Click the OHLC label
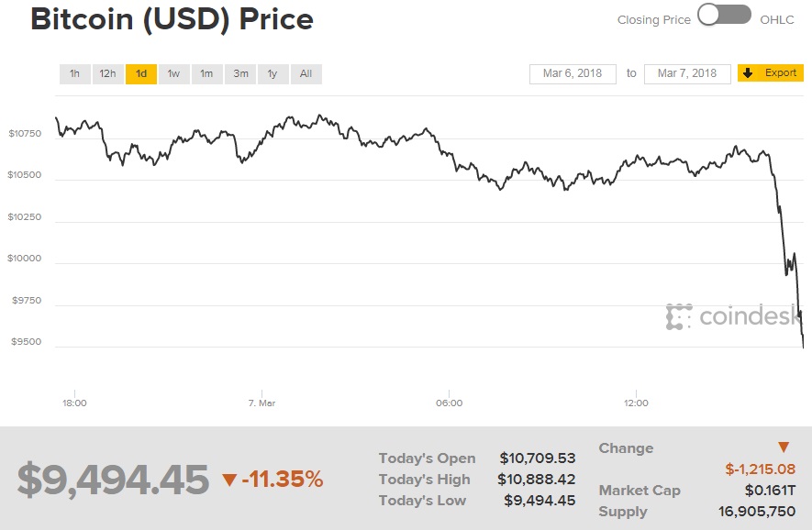 tap(778, 19)
